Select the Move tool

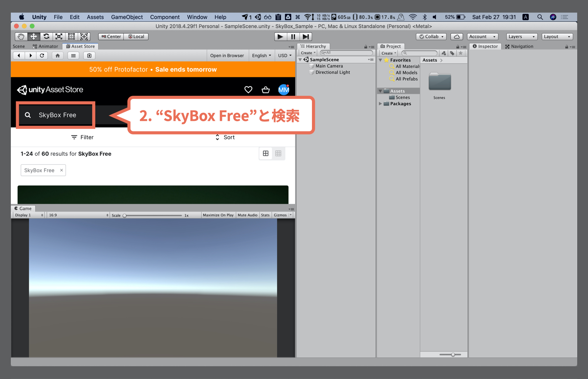pos(33,36)
